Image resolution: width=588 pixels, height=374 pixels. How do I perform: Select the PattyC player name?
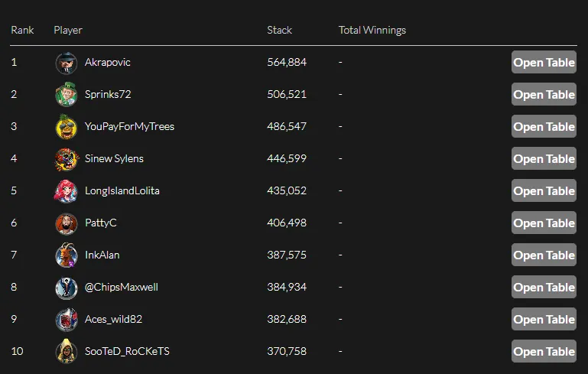pos(101,223)
